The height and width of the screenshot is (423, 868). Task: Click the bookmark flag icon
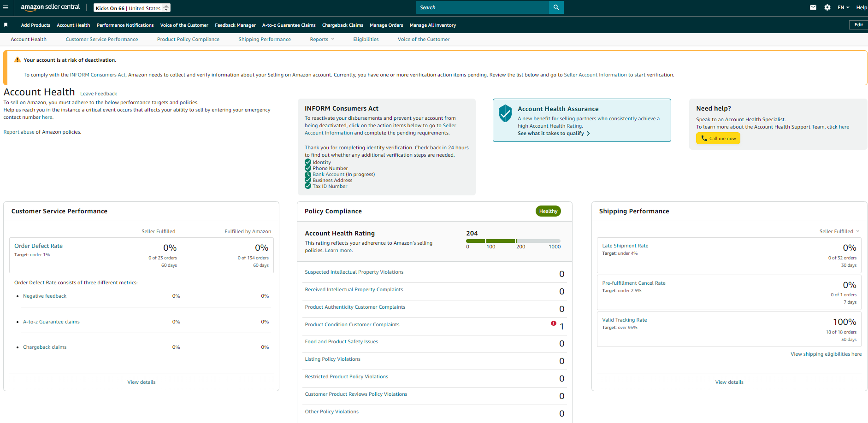6,25
